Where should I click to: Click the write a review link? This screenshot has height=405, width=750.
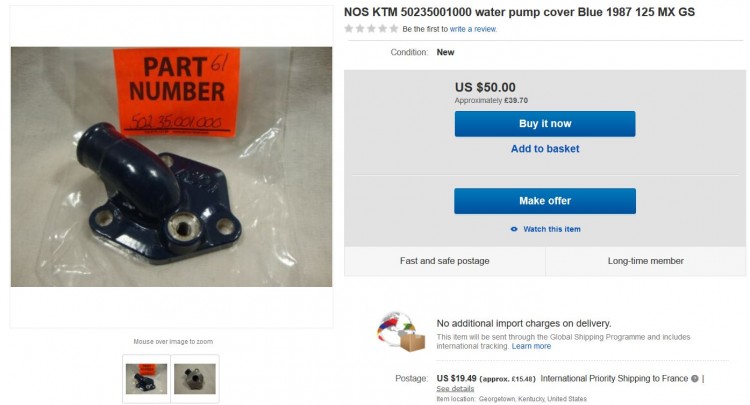473,29
